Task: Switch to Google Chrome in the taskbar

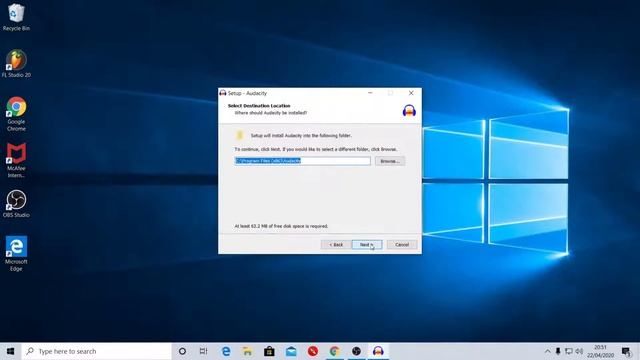Action: pyautogui.click(x=335, y=351)
